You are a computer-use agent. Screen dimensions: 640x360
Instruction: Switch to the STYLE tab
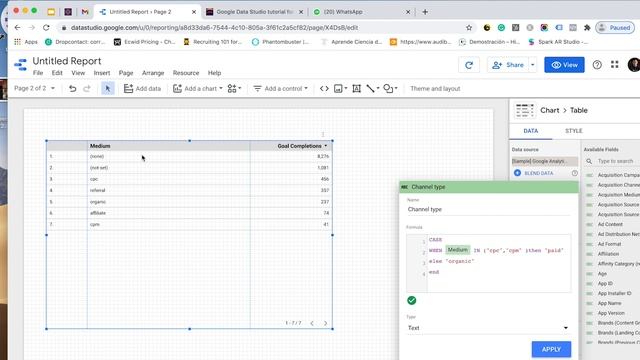573,131
